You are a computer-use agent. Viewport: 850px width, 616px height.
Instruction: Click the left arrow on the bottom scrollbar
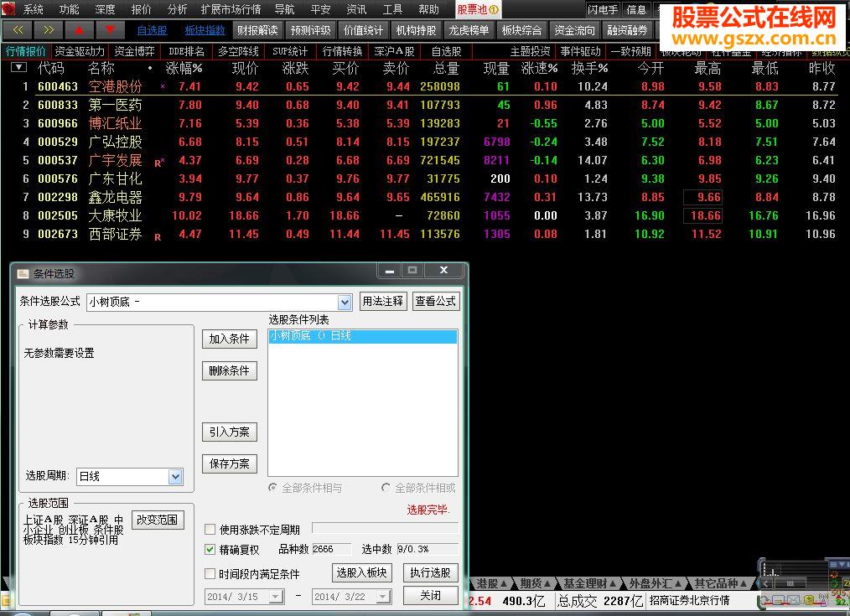coord(765,583)
